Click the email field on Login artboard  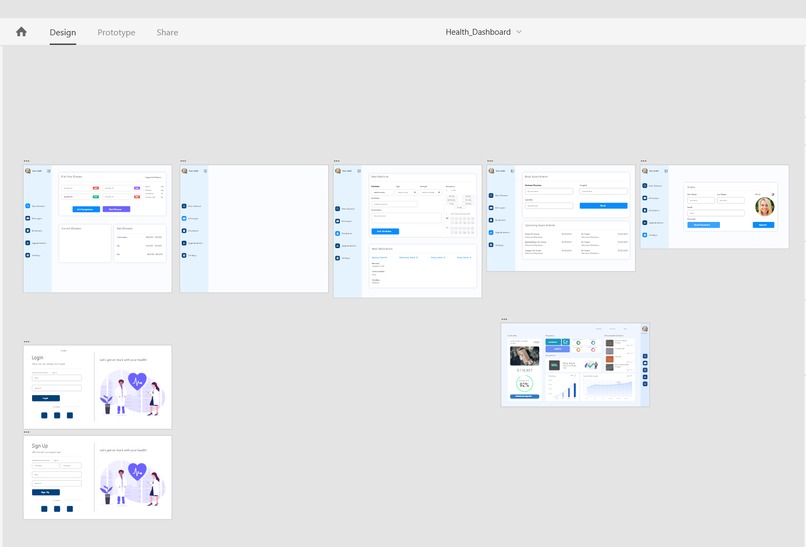(57, 378)
